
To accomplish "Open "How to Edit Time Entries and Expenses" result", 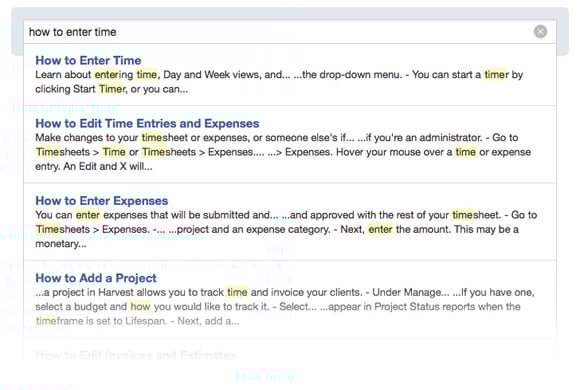I will point(147,123).
